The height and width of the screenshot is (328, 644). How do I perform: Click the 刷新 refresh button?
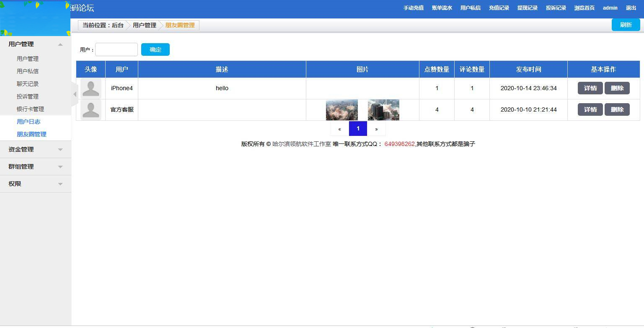pos(626,25)
